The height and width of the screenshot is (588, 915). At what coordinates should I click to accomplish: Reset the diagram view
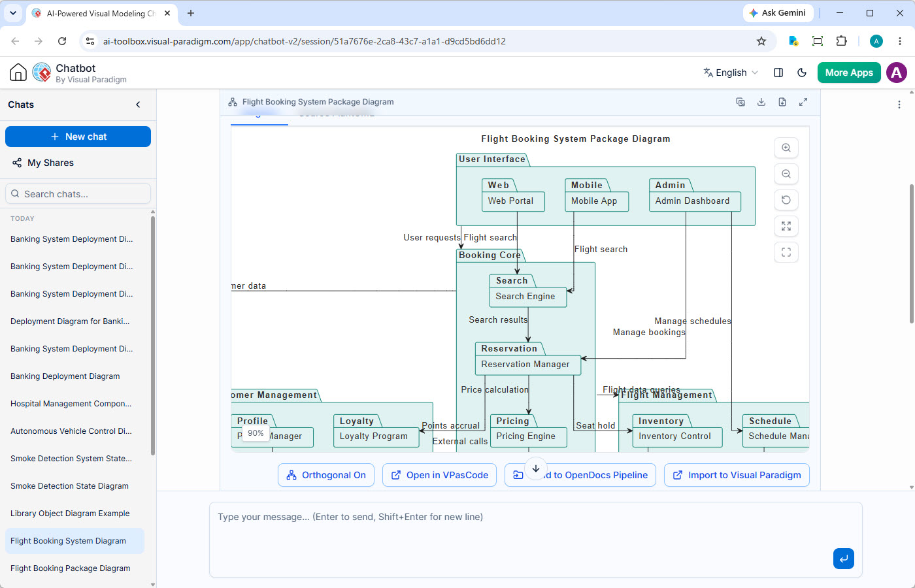786,200
